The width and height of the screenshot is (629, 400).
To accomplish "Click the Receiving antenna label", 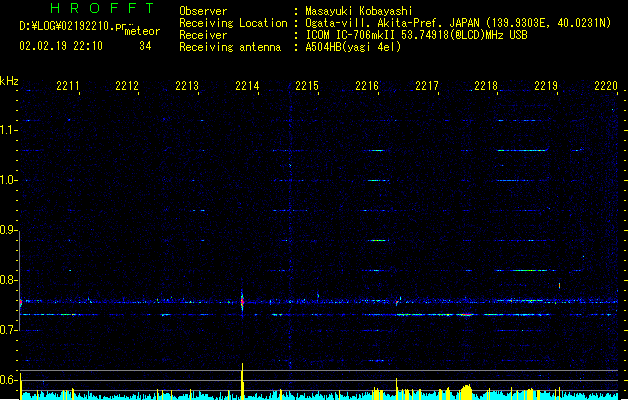I will (230, 47).
